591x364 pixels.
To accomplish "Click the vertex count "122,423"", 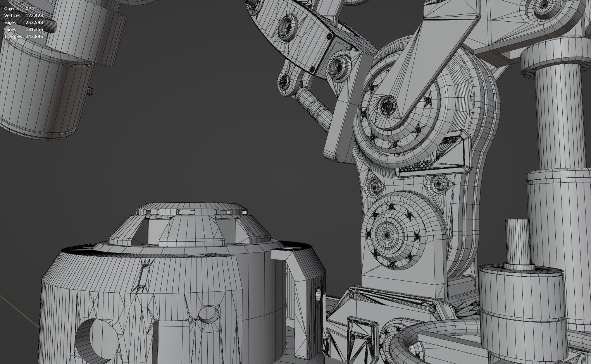I will pos(34,15).
